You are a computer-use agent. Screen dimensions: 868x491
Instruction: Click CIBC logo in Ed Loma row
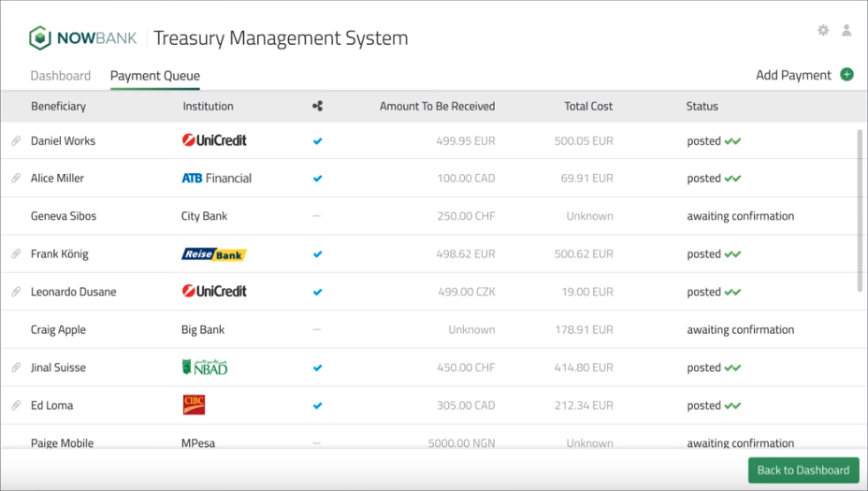[194, 405]
